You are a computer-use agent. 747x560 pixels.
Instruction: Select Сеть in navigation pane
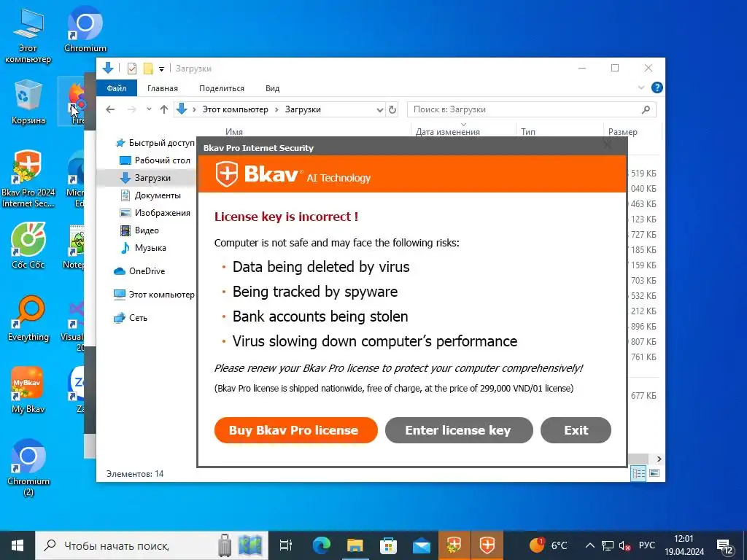(x=131, y=318)
